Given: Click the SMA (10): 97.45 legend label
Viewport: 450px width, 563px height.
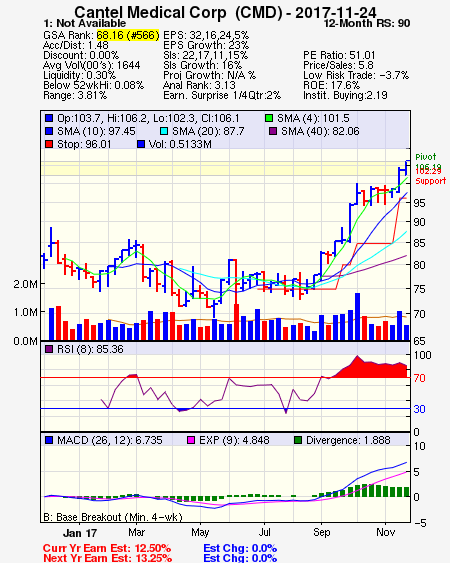Looking at the screenshot, I should tap(96, 131).
